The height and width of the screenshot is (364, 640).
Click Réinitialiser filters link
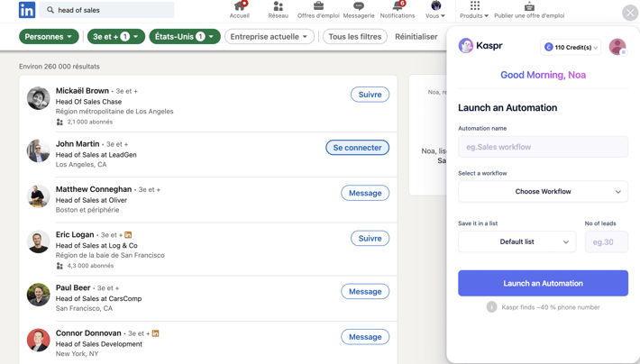coord(416,37)
